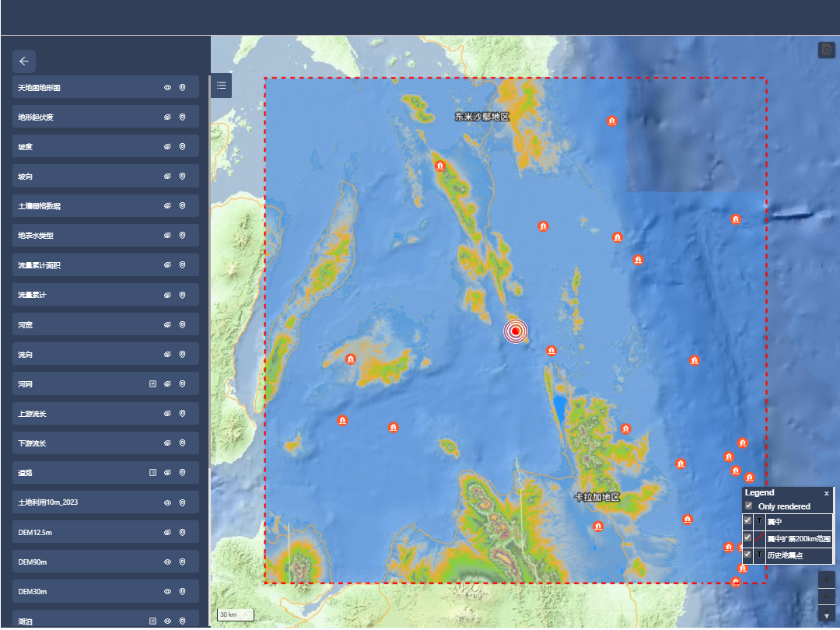Toggle the layer list panel button
The width and height of the screenshot is (840, 630).
(221, 86)
